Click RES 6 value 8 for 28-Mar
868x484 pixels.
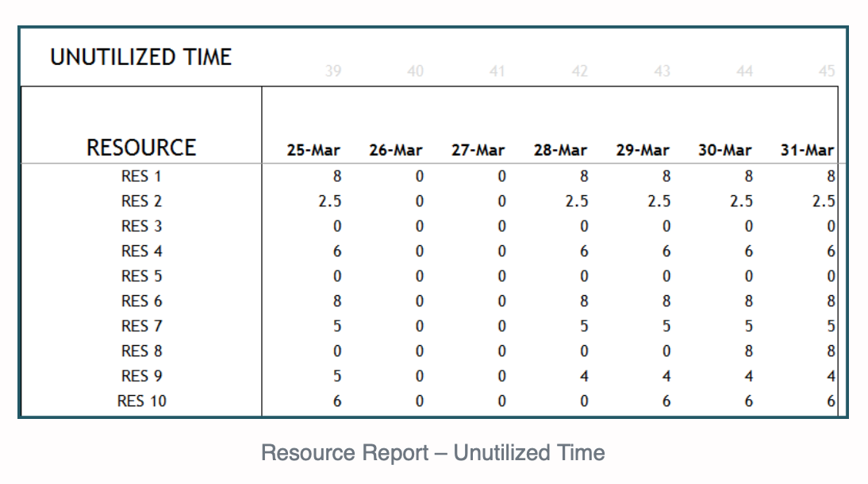tap(584, 301)
